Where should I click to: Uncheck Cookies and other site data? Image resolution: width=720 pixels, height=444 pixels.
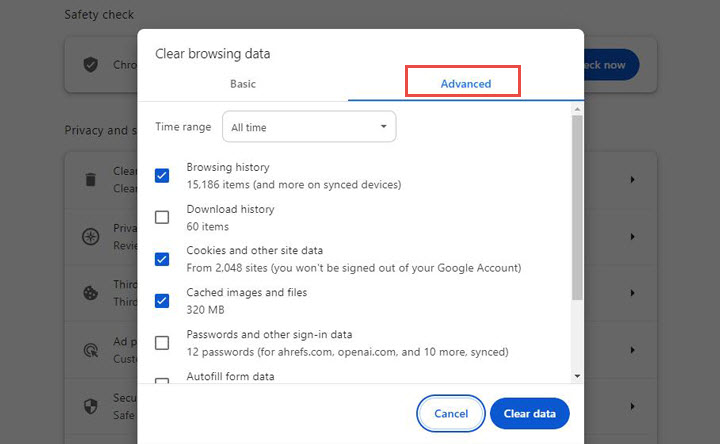tap(162, 259)
